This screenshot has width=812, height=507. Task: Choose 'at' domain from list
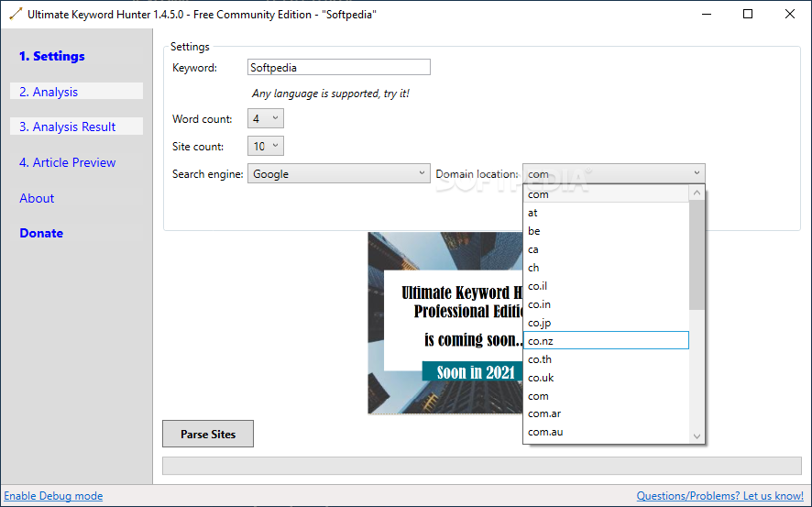point(607,213)
